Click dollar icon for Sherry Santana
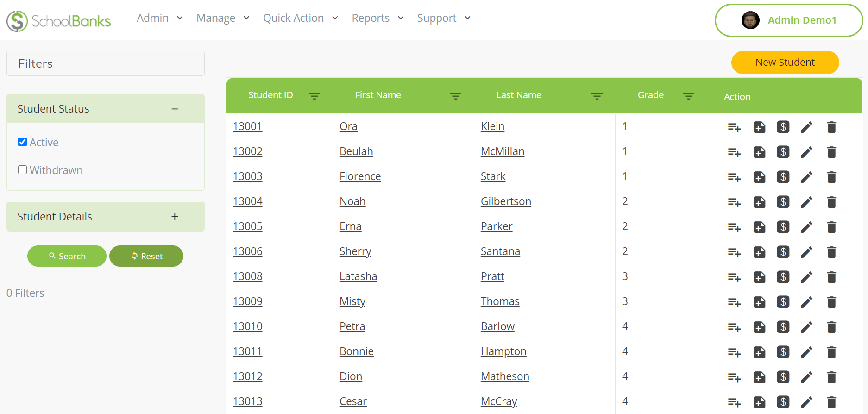This screenshot has width=868, height=414. point(783,252)
